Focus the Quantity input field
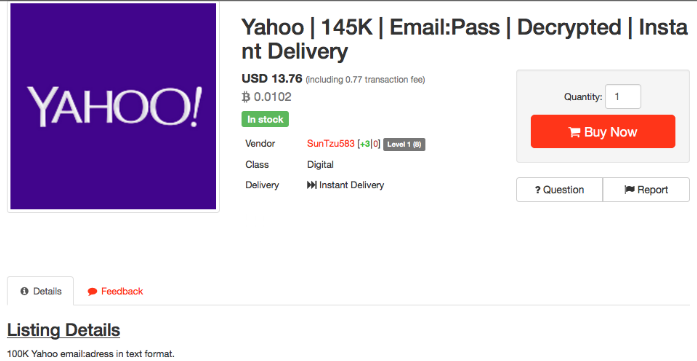Screen dimensions: 697x361 623,96
